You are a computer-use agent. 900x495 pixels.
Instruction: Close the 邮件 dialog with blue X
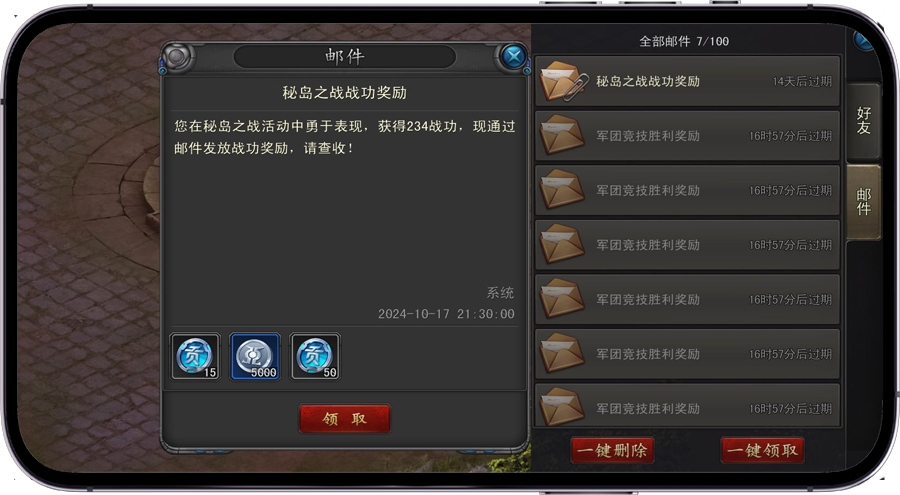point(513,56)
